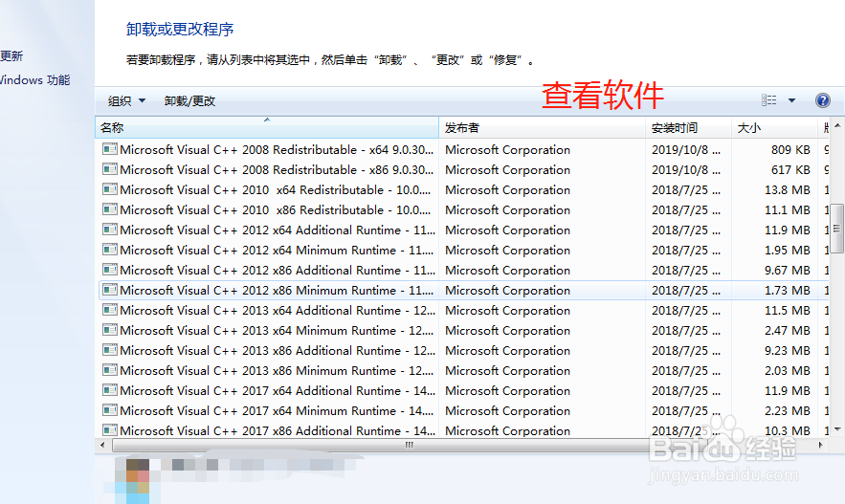The height and width of the screenshot is (504, 845).
Task: Click the vertical scrollbar thumb
Action: tap(837, 229)
